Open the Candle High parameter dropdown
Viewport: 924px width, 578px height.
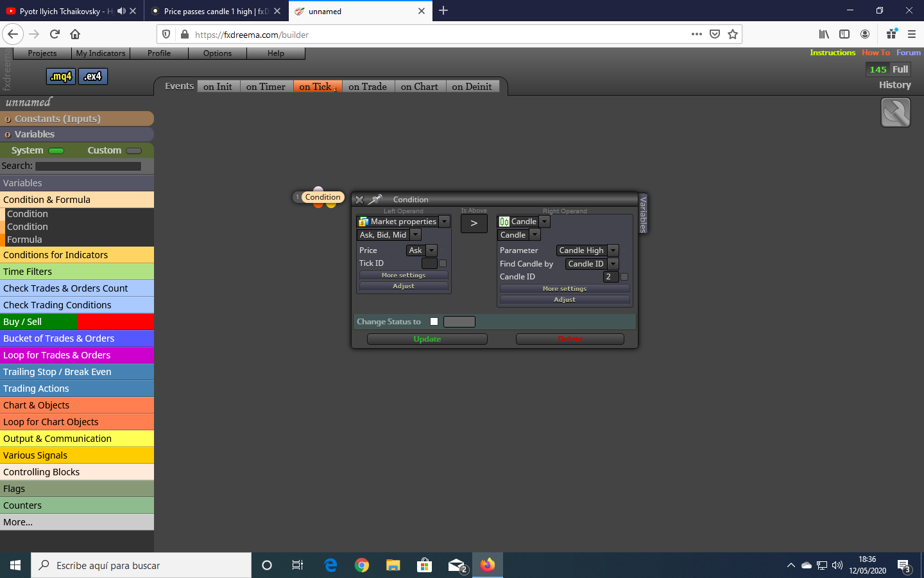pos(613,250)
